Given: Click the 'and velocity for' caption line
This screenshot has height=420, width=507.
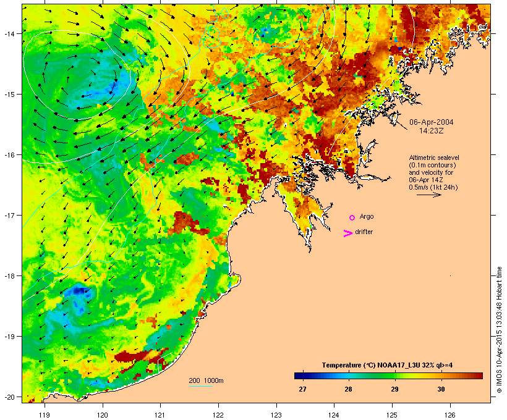Looking at the screenshot, I should (431, 172).
